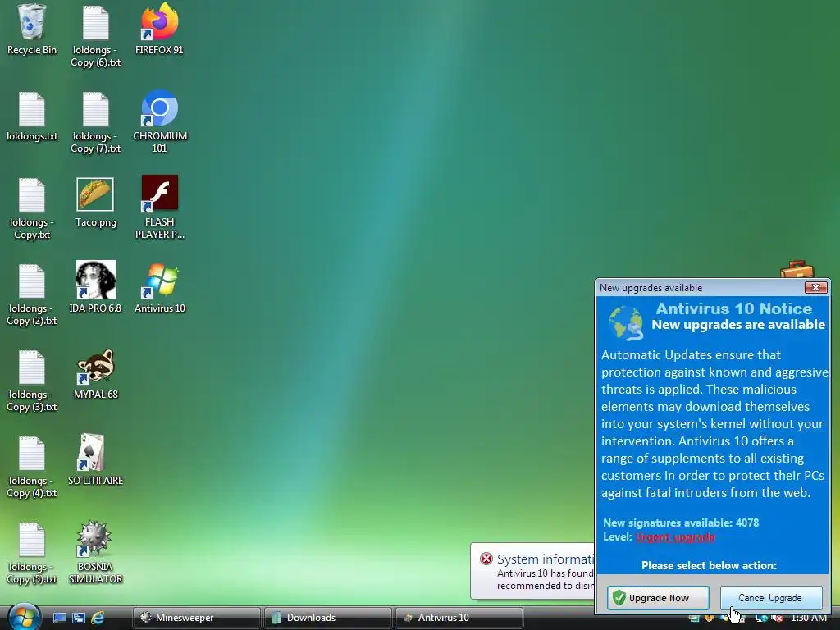The height and width of the screenshot is (630, 840).
Task: Click the Upgrade Now button
Action: click(x=658, y=598)
